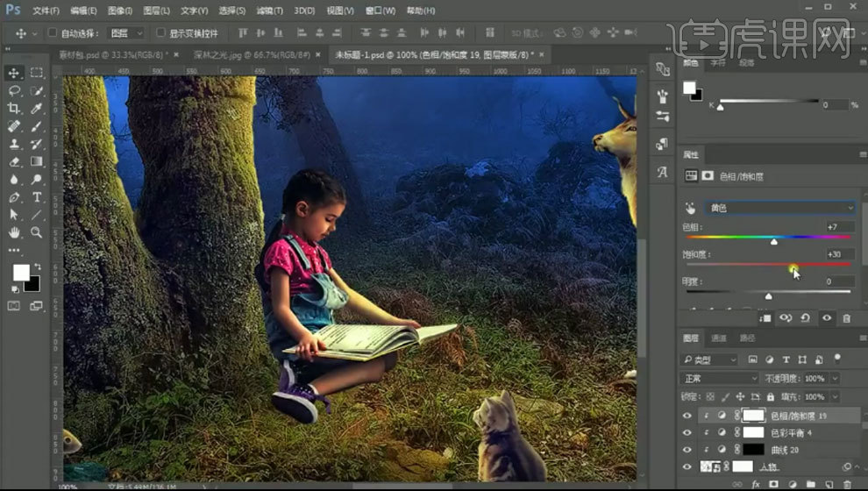Create a new layer group
Image resolution: width=868 pixels, height=491 pixels.
point(810,484)
